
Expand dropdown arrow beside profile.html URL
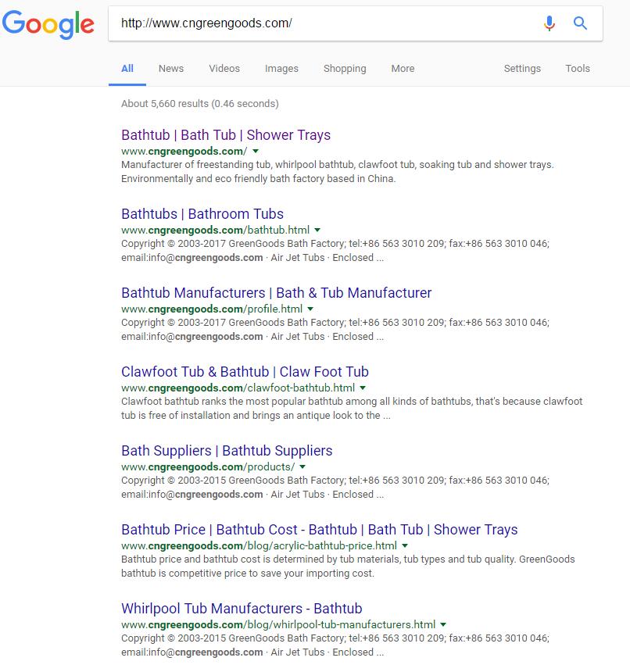coord(310,309)
